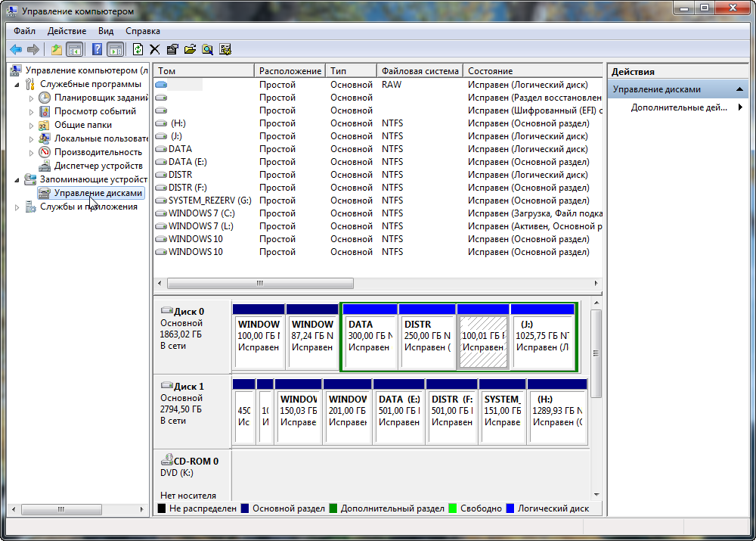This screenshot has height=541, width=756.
Task: Select DATA 300,00 ГБ partition on Диск 0
Action: pos(370,337)
